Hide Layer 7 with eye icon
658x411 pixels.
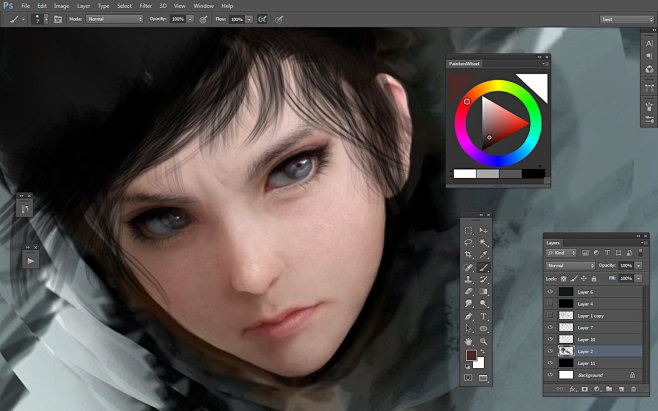point(550,327)
